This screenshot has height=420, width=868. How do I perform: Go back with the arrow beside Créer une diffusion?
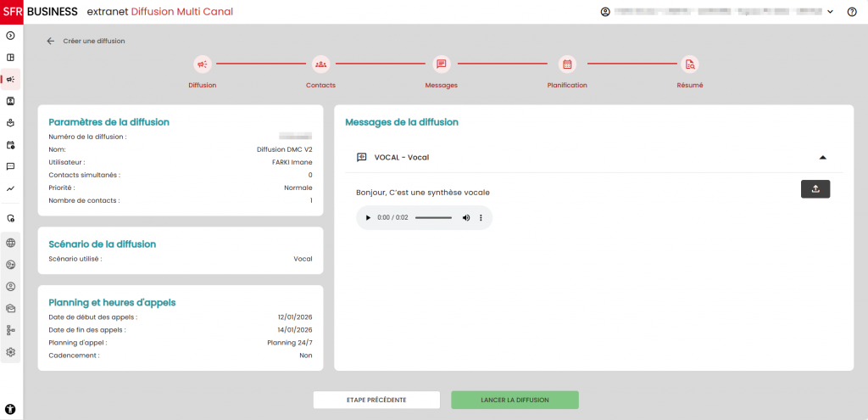(x=51, y=41)
